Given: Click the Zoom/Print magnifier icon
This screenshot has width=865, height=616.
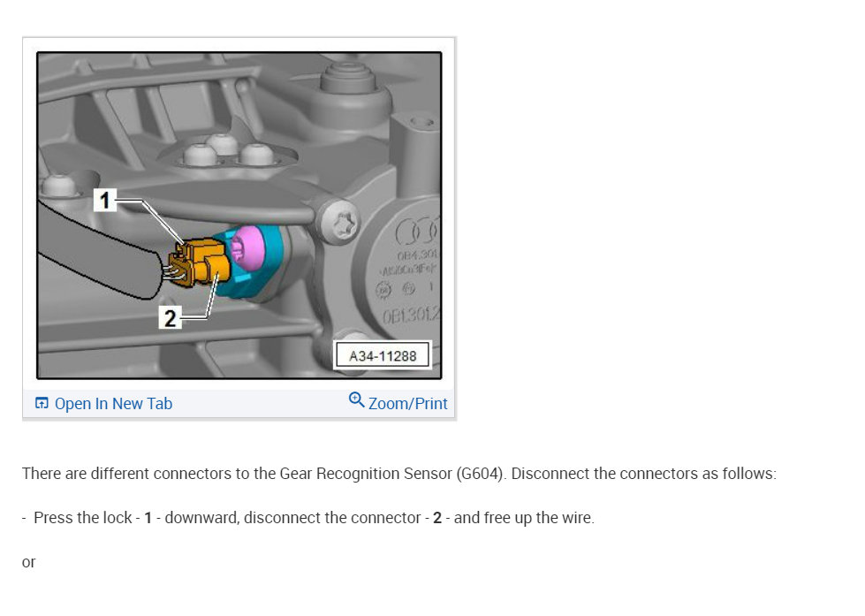Looking at the screenshot, I should pyautogui.click(x=356, y=400).
